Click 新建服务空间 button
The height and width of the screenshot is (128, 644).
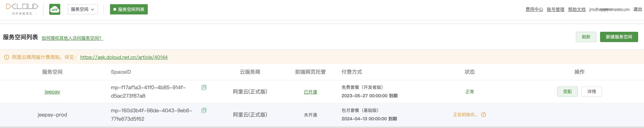[619, 37]
